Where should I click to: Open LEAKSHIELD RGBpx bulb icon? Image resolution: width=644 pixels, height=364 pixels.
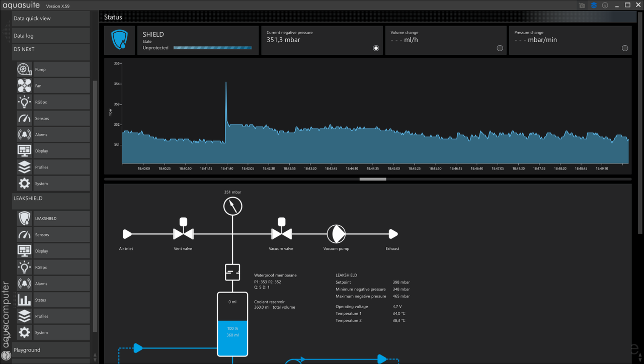click(24, 267)
